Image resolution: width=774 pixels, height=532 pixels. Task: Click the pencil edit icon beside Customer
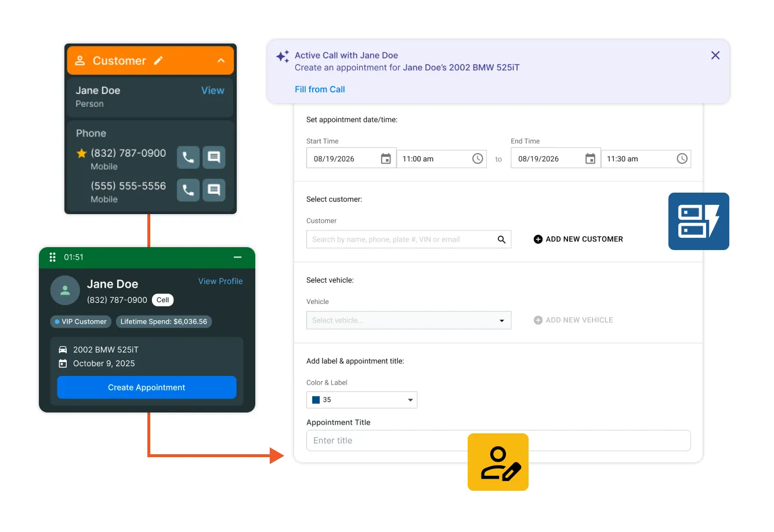(x=158, y=60)
